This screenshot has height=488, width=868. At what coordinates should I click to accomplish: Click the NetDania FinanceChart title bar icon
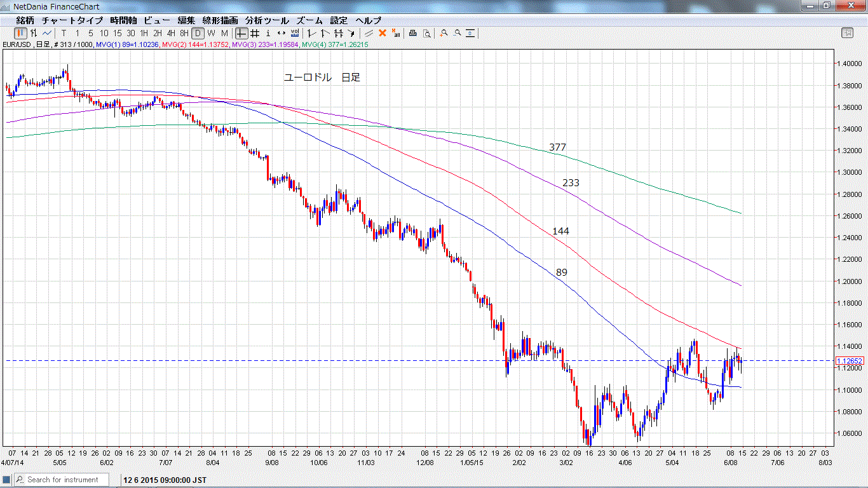[x=6, y=6]
